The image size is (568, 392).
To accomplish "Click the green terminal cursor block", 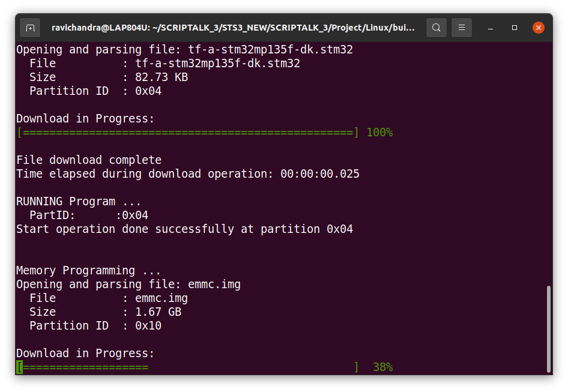I will point(19,367).
